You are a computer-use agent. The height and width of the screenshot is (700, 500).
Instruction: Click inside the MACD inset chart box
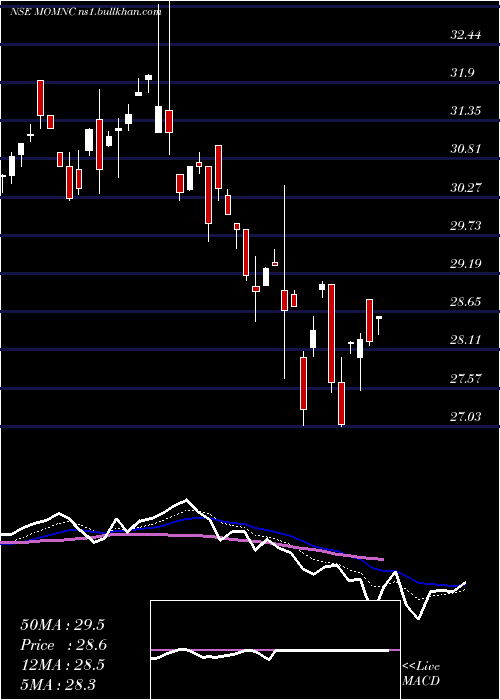point(275,650)
